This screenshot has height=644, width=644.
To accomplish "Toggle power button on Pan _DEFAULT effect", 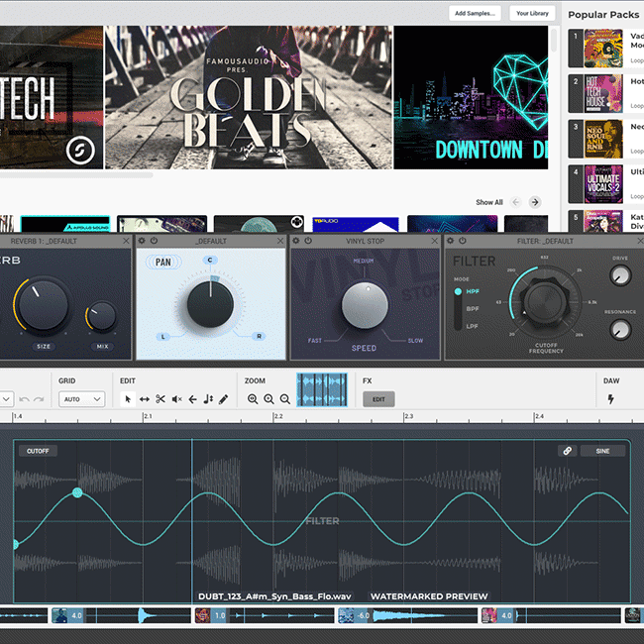I will tap(154, 241).
